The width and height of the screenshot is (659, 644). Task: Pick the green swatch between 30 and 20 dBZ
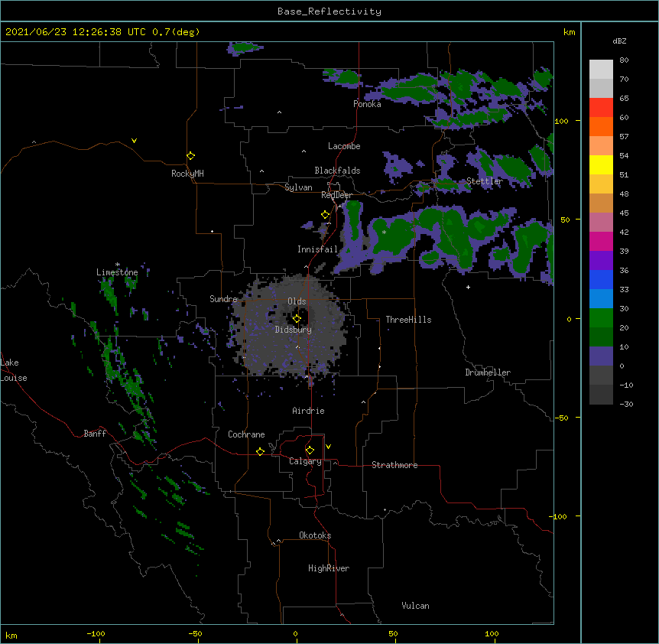601,318
